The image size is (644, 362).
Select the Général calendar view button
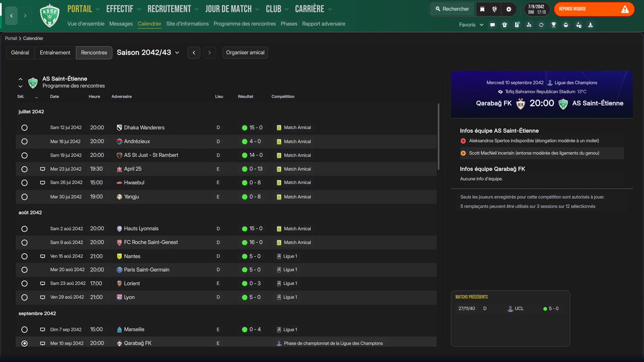(20, 53)
